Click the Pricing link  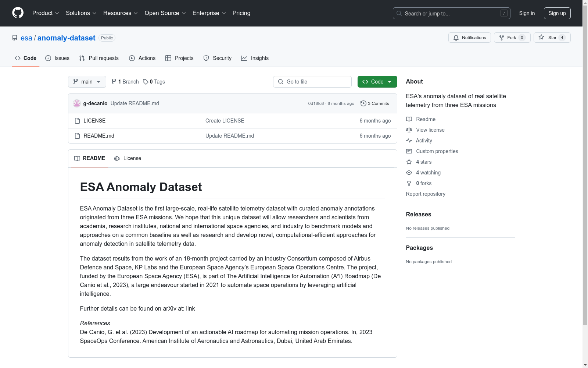[241, 13]
